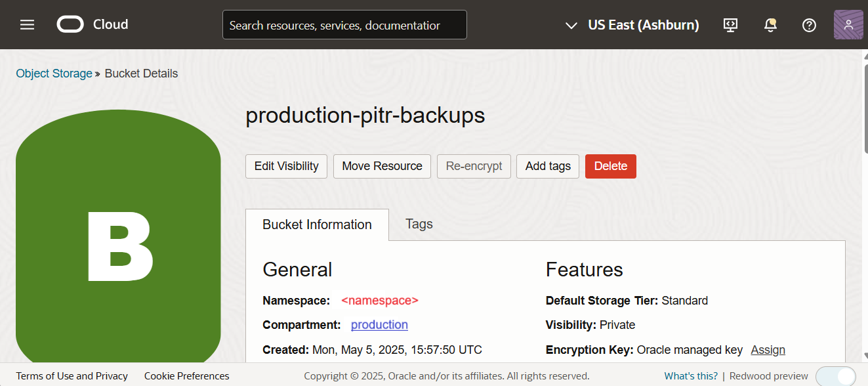
Task: Open the user profile avatar
Action: [848, 25]
